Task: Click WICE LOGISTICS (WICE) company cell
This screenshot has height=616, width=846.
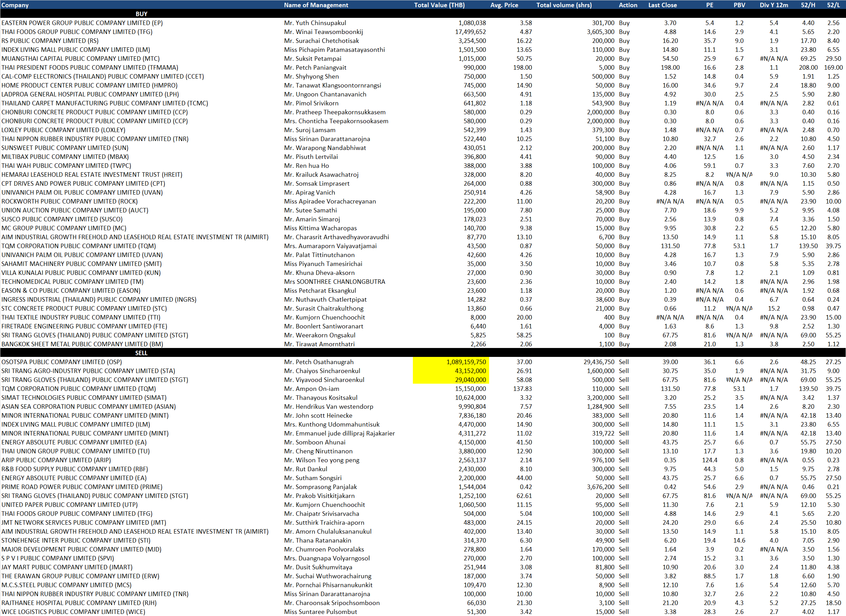Action: 73,612
